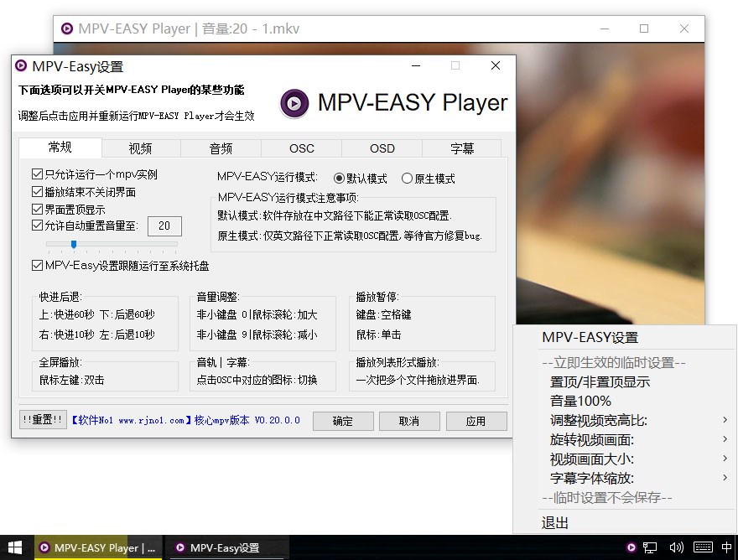Click the network status icon in tray
738x560 pixels.
pyautogui.click(x=651, y=547)
